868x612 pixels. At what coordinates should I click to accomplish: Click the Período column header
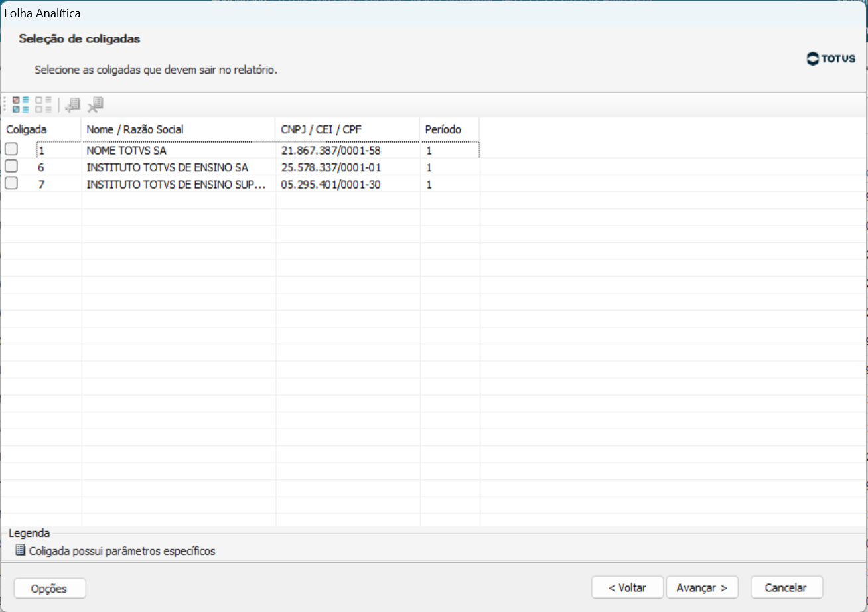pyautogui.click(x=450, y=129)
